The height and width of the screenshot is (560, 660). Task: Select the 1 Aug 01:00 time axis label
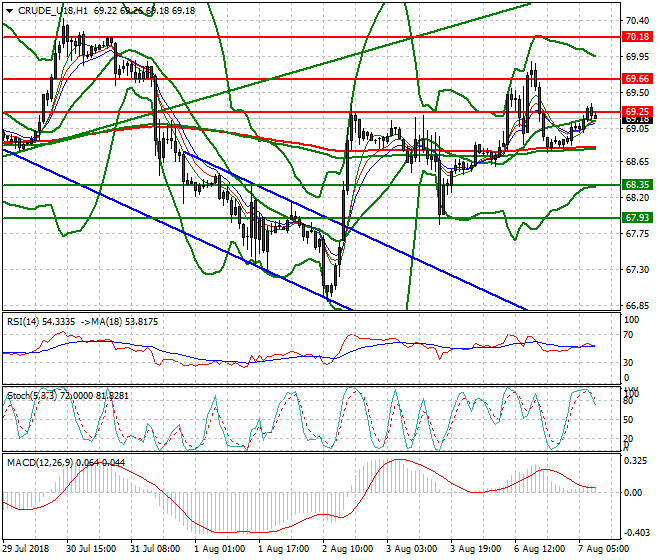219,549
